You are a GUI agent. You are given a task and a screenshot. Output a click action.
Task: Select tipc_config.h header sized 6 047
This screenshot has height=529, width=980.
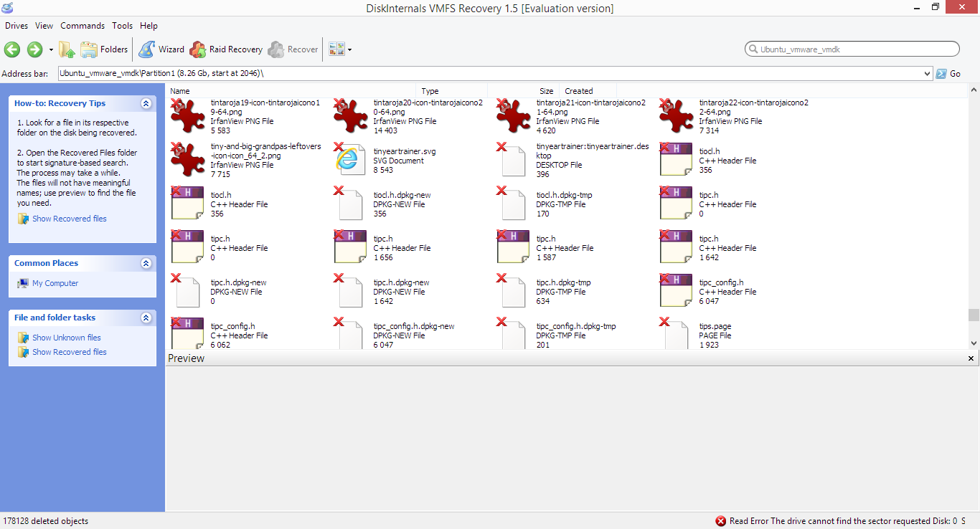point(676,290)
